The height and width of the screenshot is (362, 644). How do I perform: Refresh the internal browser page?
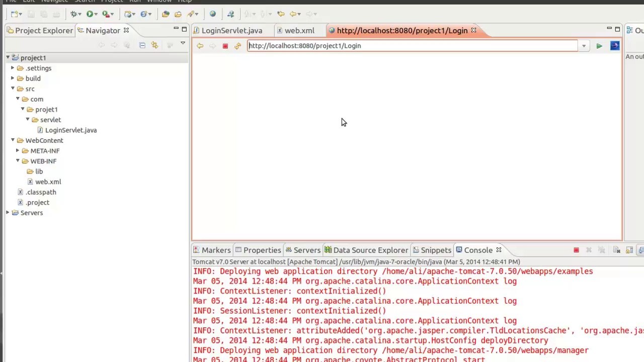click(237, 46)
